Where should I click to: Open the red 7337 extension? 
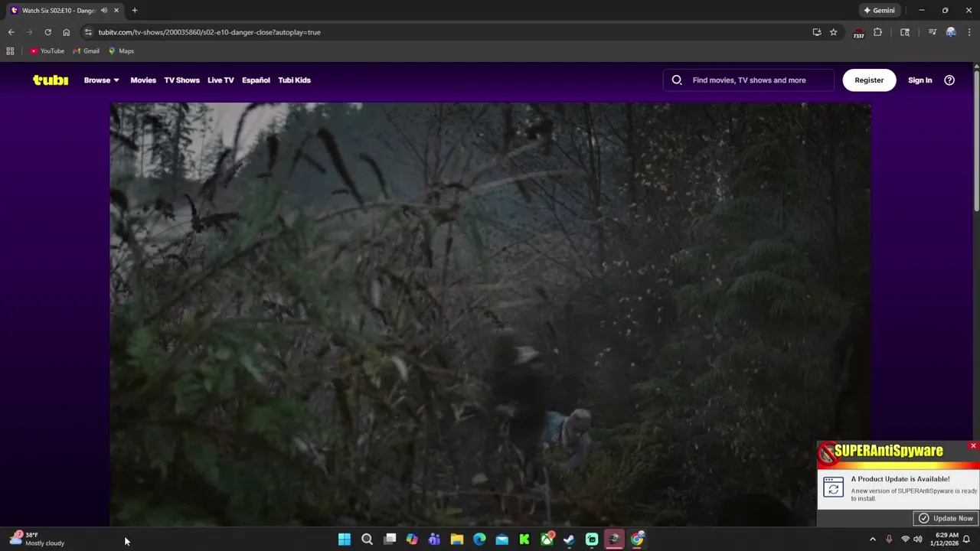[x=859, y=33]
